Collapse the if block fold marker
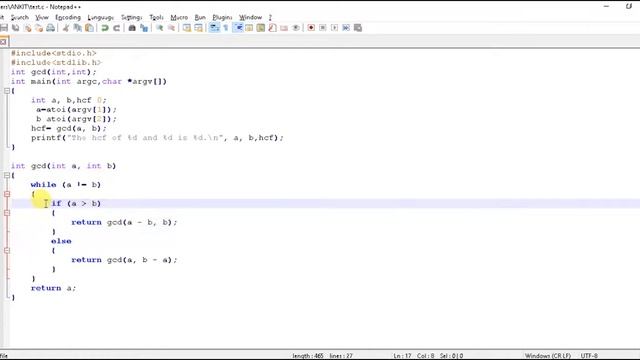Viewport: 640px width, 360px height. pos(7,213)
